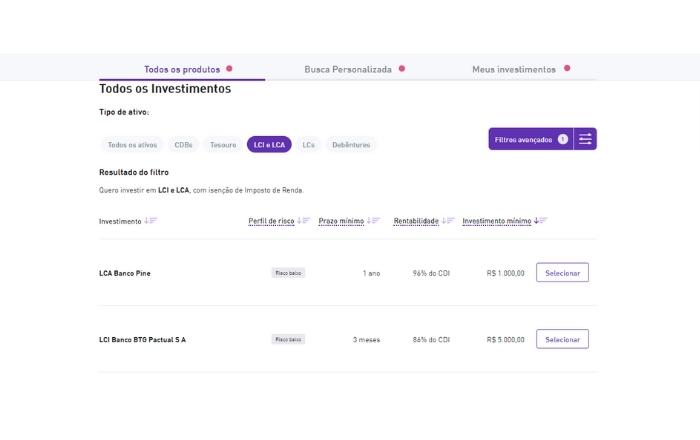Sort results by Prazo mínimo icon
This screenshot has height=440, width=700.
[x=374, y=220]
